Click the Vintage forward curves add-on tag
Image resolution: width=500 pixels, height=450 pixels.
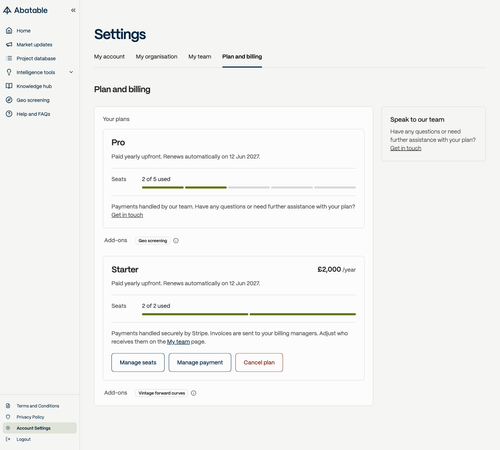tap(162, 393)
